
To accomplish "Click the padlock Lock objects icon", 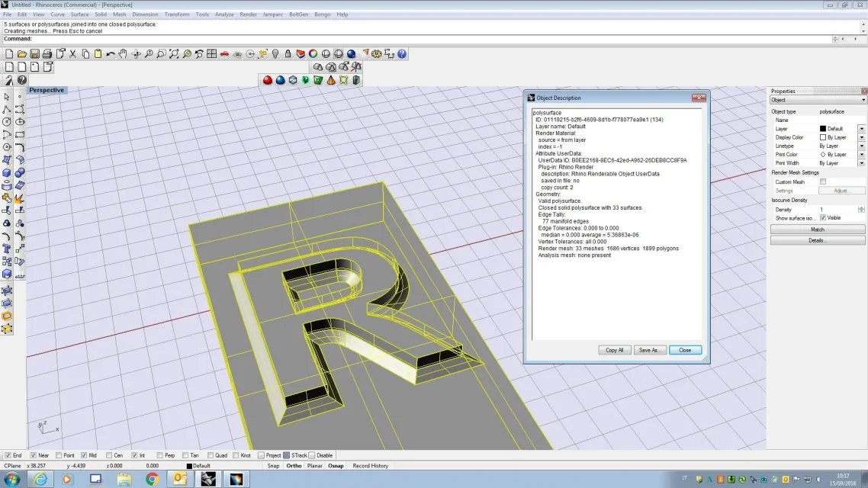I will click(x=288, y=53).
